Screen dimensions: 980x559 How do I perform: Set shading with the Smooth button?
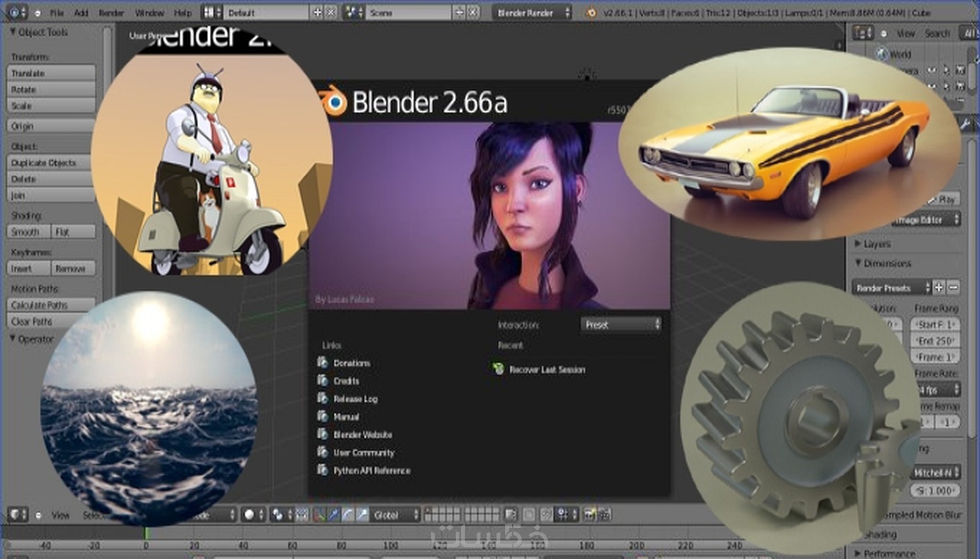28,232
